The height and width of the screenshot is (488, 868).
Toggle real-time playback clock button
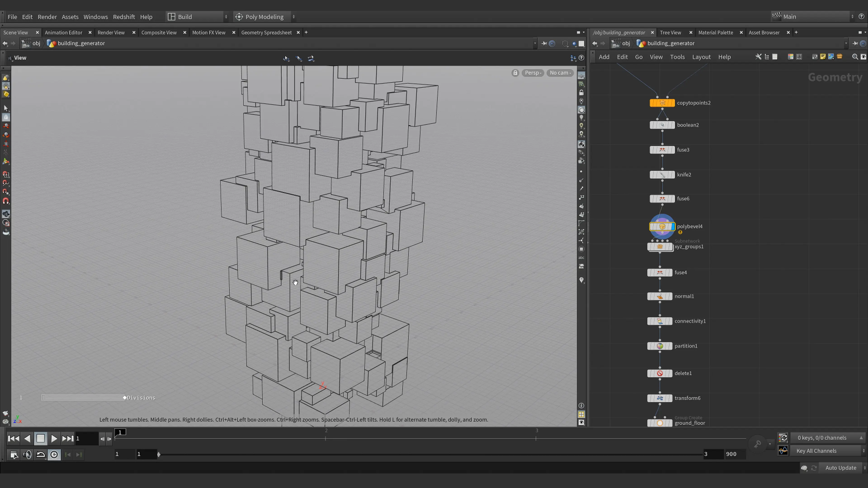[54, 455]
